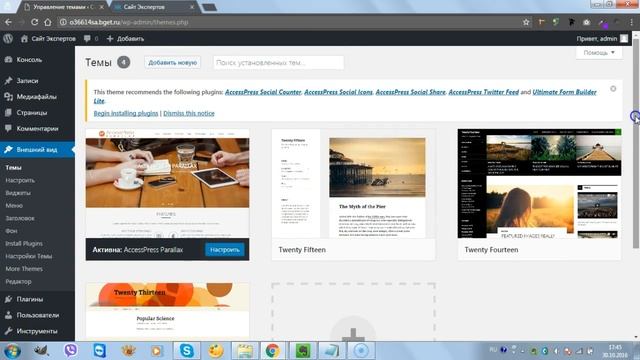This screenshot has height=360, width=640.
Task: Click the Комментарии sidebar icon
Action: 8,129
